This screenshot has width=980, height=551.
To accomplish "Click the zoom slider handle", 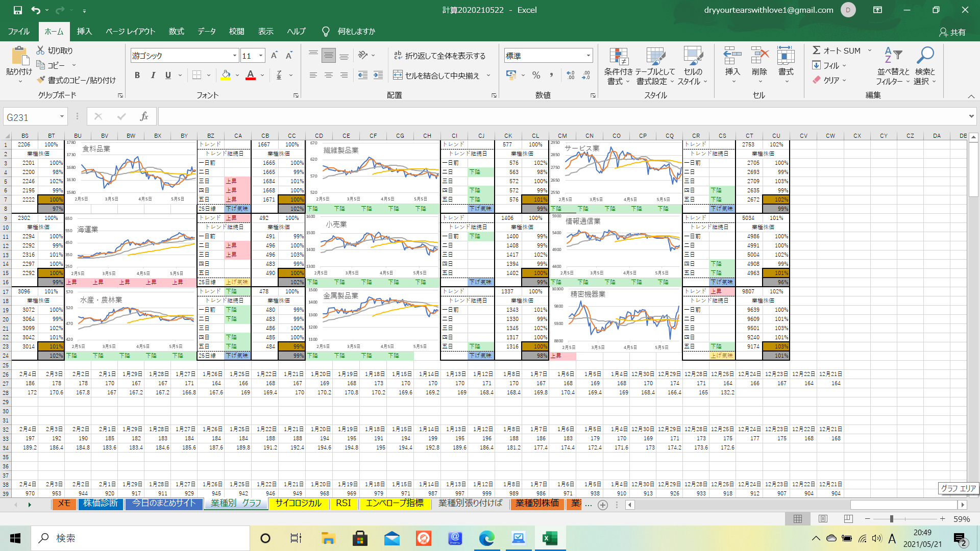I will (891, 519).
